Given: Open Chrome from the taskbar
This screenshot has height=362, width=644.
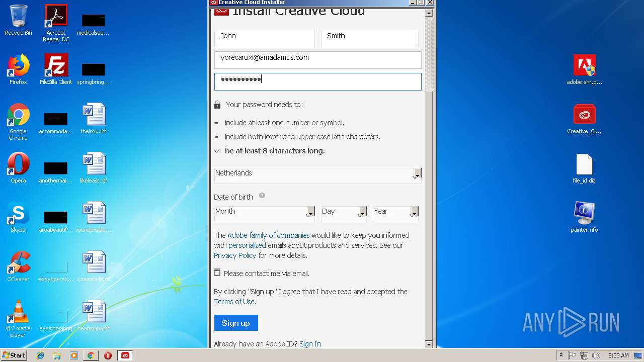Looking at the screenshot, I should click(91, 355).
